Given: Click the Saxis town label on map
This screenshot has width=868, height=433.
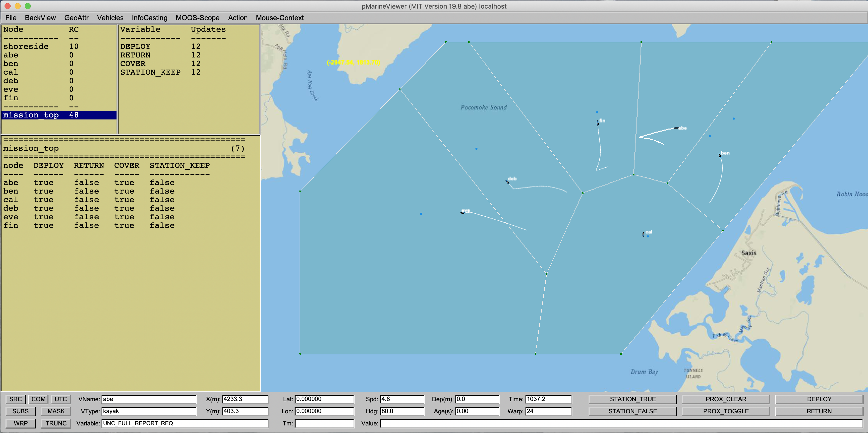Looking at the screenshot, I should coord(749,253).
